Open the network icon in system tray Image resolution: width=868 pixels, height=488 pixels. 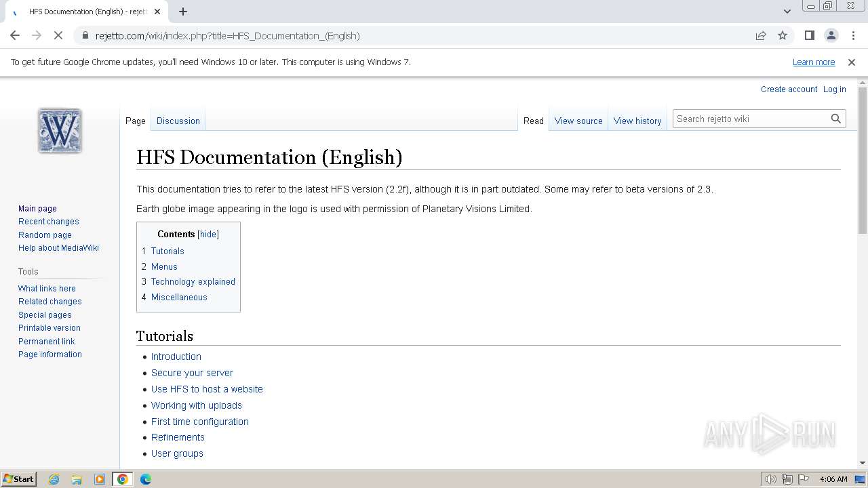click(787, 479)
